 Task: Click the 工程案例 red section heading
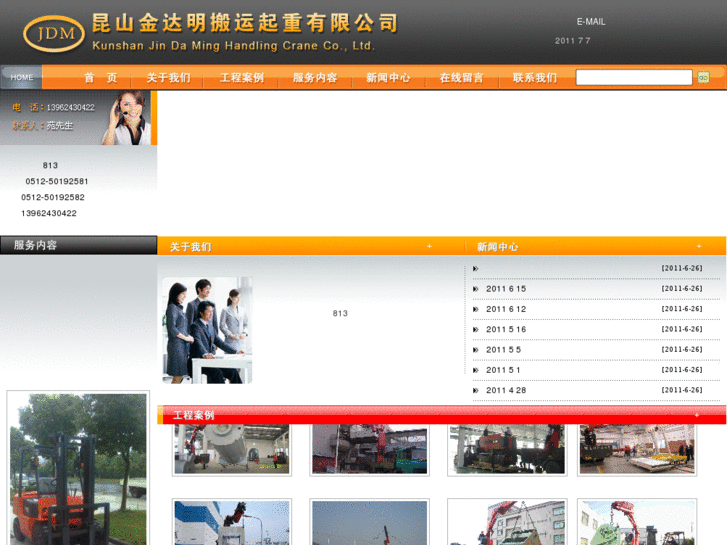pyautogui.click(x=193, y=415)
